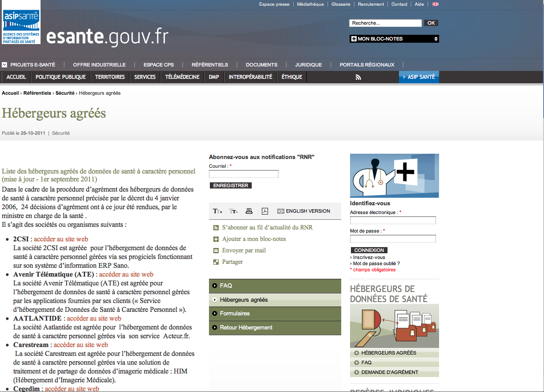Click the RSS feed icon in navigation bar
Viewport: 544px width, 392px height.
[358, 77]
